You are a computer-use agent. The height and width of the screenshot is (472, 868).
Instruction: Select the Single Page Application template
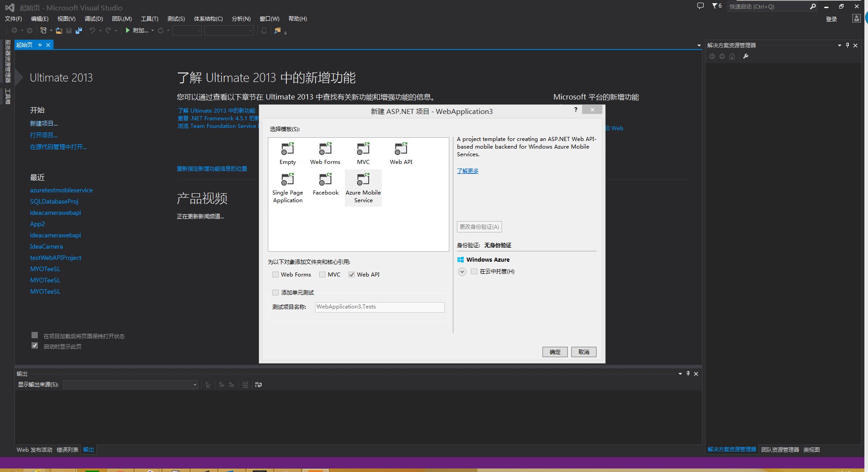pyautogui.click(x=287, y=188)
